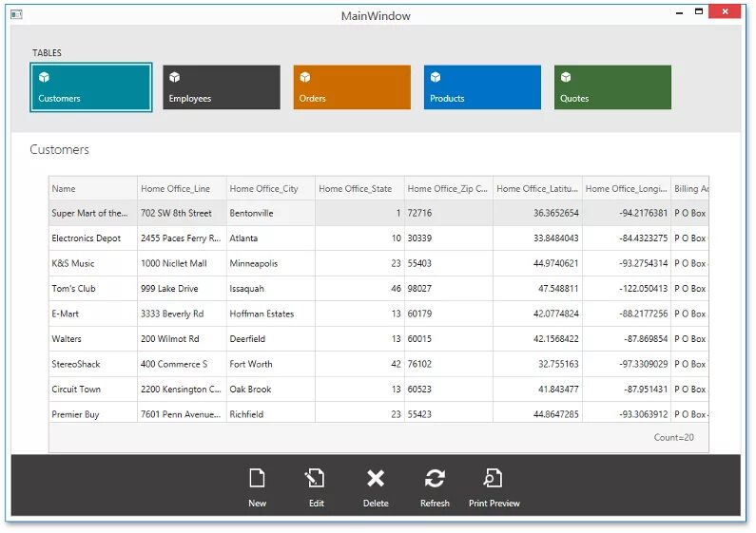The image size is (756, 533).
Task: Sort by the Home Office_Zip C... column header
Action: (x=449, y=188)
